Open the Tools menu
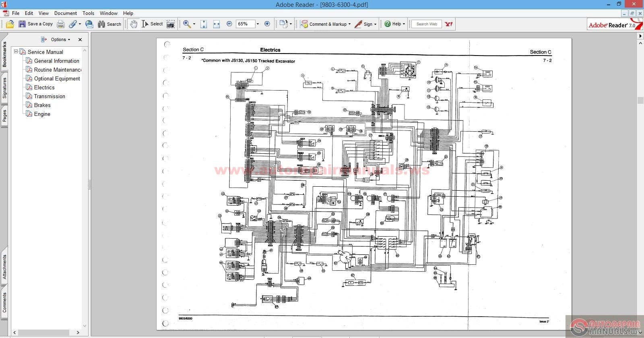The height and width of the screenshot is (338, 644). click(88, 13)
